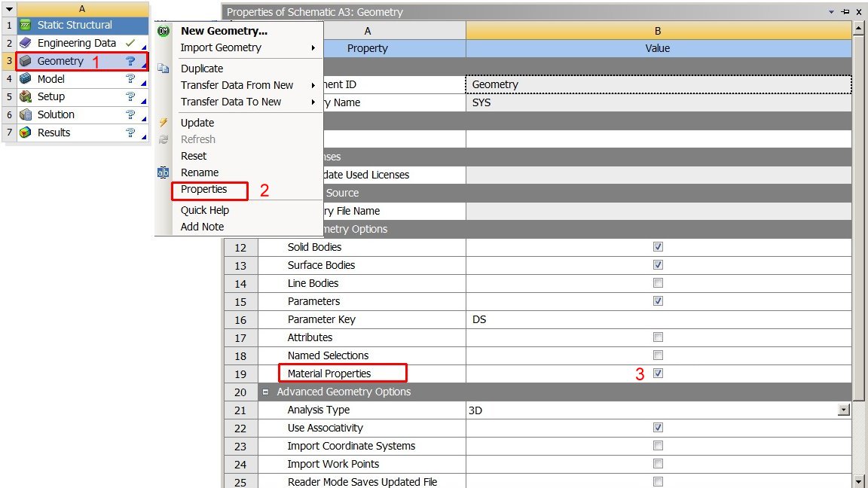
Task: Click Model row question mark status icon
Action: pyautogui.click(x=130, y=79)
